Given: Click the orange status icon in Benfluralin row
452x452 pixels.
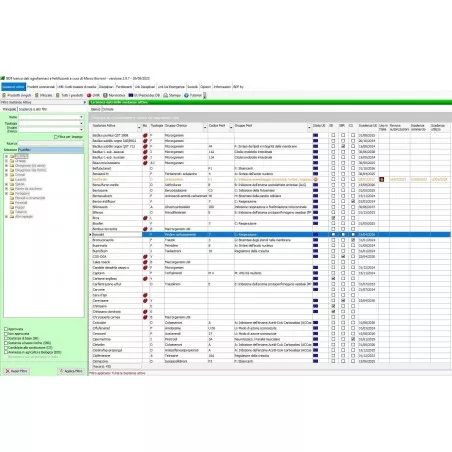Looking at the screenshot, I should point(315,179).
